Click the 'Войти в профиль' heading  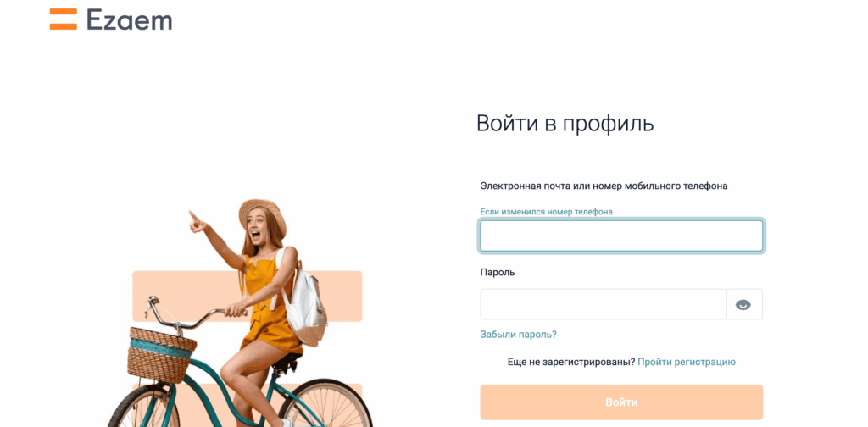click(565, 124)
